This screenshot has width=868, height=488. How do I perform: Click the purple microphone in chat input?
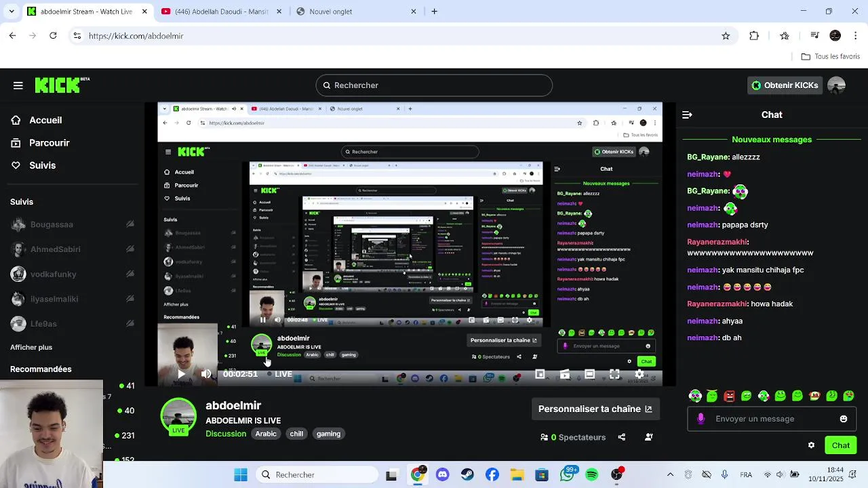[701, 419]
